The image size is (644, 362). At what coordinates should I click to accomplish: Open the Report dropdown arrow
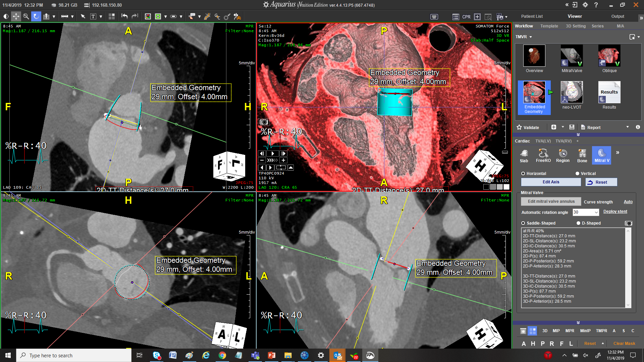pos(627,127)
